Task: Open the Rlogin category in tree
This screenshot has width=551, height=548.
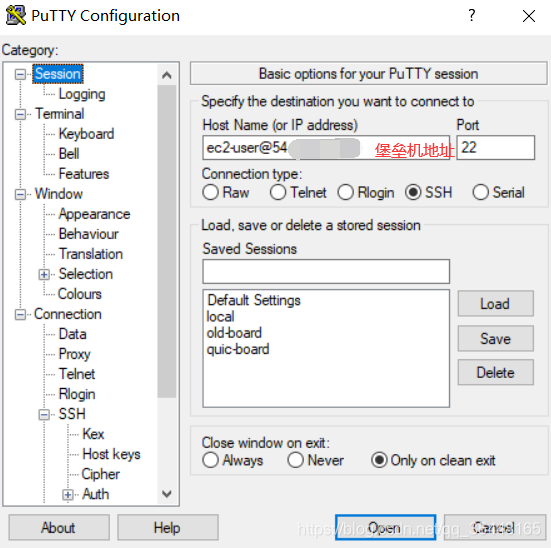Action: (77, 394)
